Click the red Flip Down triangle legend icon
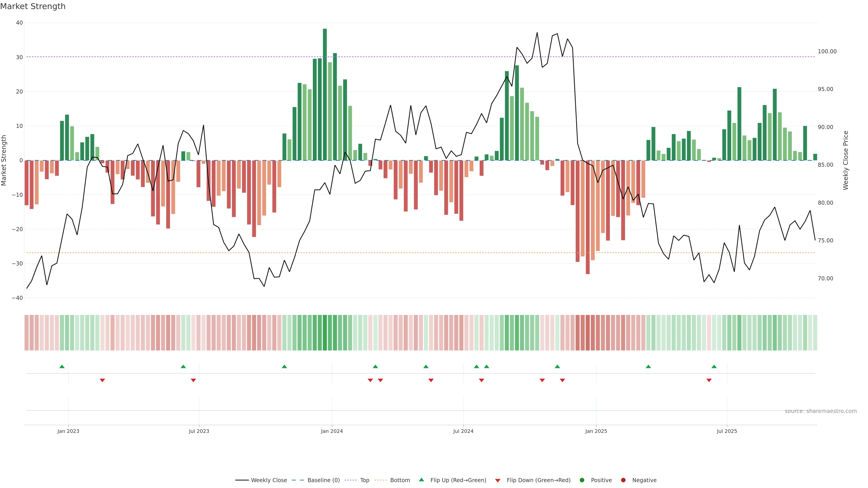This screenshot has width=868, height=488. [498, 480]
